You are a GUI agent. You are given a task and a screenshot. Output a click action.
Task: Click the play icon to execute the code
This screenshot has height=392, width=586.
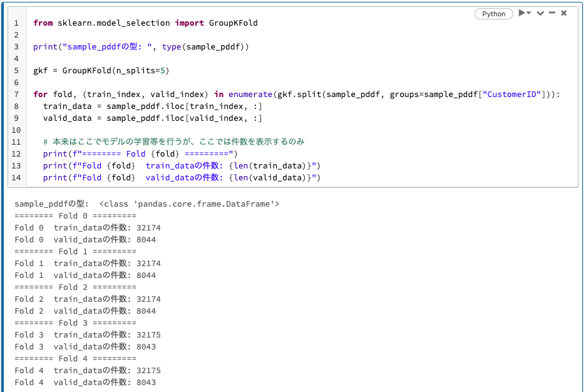coord(522,13)
